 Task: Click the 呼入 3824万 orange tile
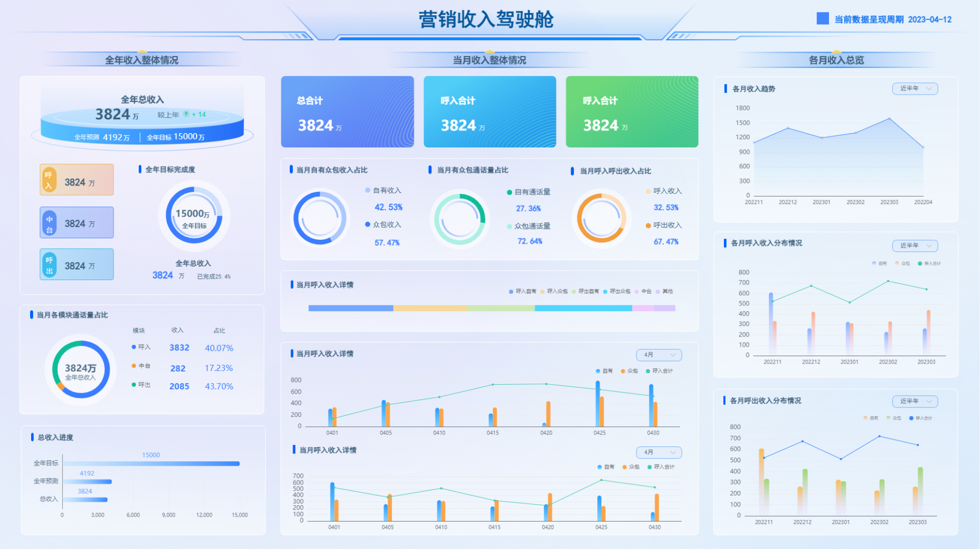coord(77,180)
